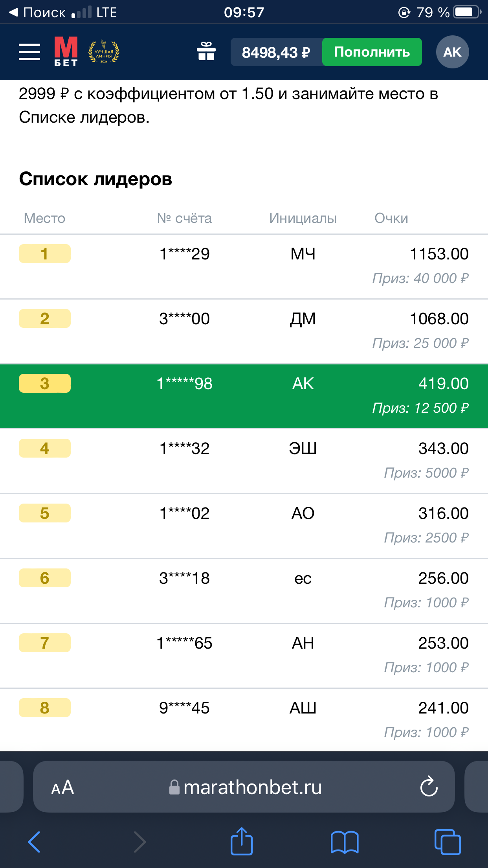Tap the 8498,43 ₽ balance
488x868 pixels.
(x=276, y=52)
